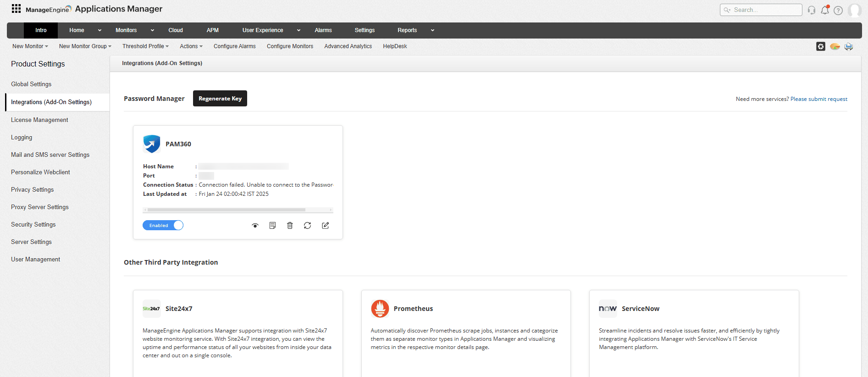
Task: Open Server Settings in sidebar
Action: coord(31,242)
